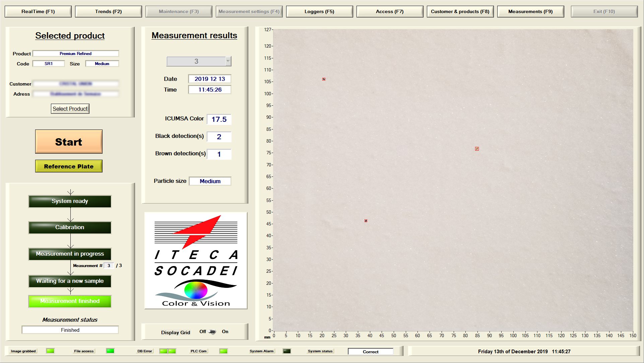Click the black detection marker at upper left
Viewport: 644px width, 363px height.
click(324, 79)
